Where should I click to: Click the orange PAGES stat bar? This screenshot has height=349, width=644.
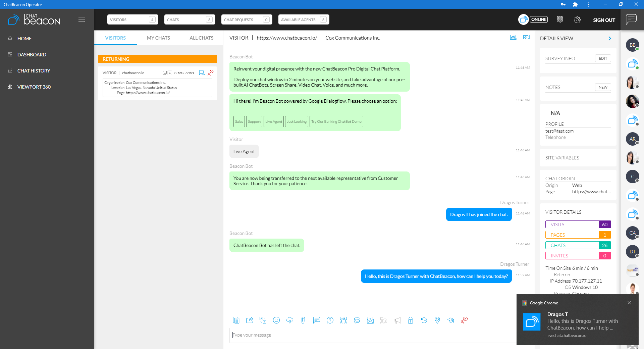tap(578, 235)
